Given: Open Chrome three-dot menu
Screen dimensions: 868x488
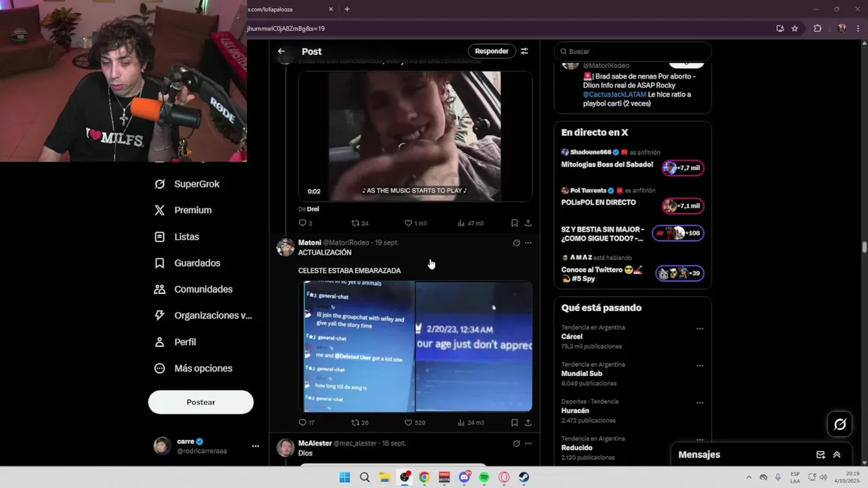Looking at the screenshot, I should coord(858,28).
